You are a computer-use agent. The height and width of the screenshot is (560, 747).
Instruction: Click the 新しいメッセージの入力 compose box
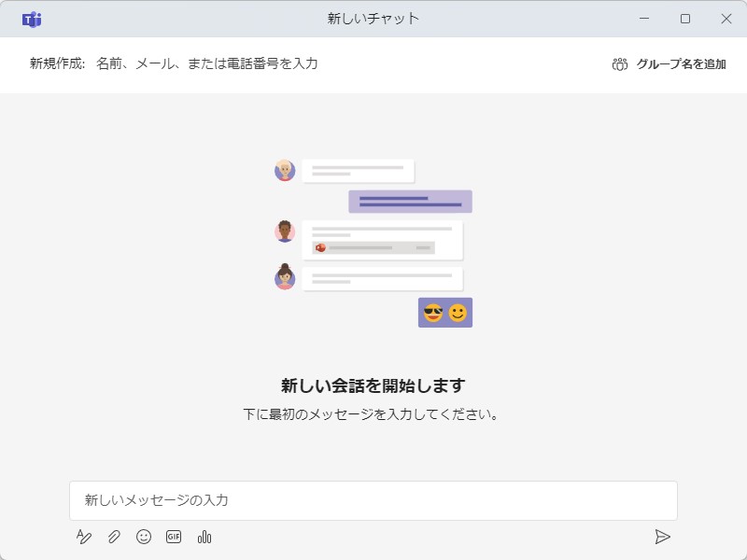click(373, 501)
